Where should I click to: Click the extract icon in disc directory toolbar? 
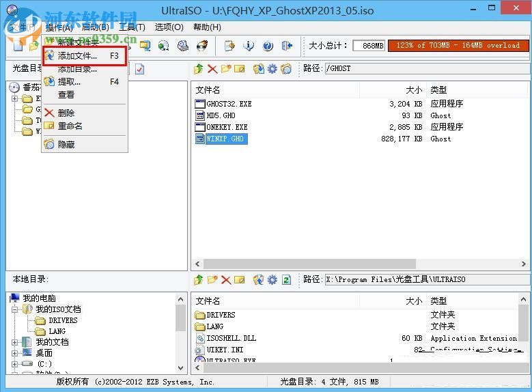(x=259, y=69)
